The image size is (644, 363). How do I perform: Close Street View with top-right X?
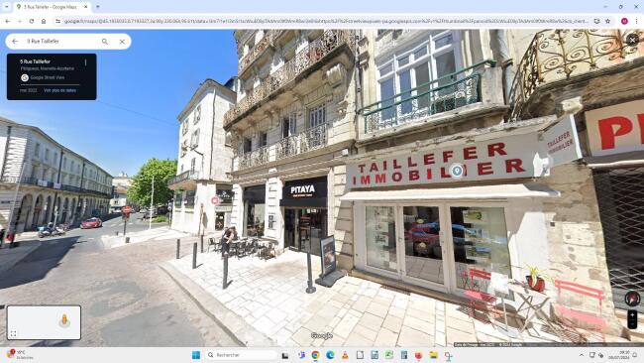click(x=632, y=39)
